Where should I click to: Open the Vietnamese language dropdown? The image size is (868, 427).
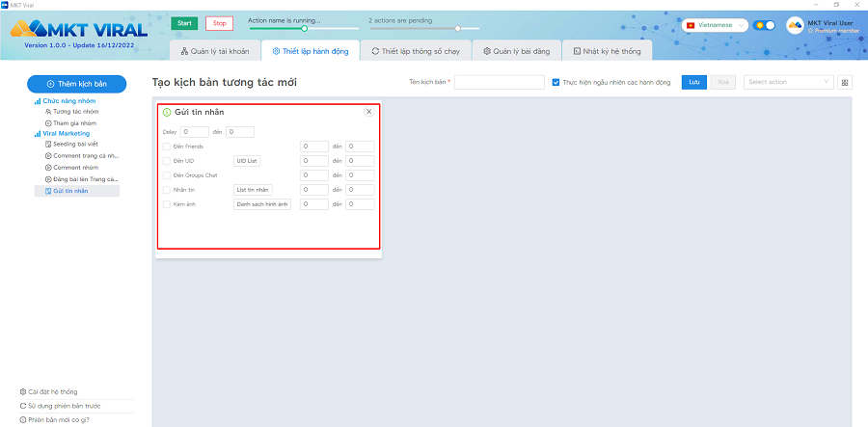(716, 25)
